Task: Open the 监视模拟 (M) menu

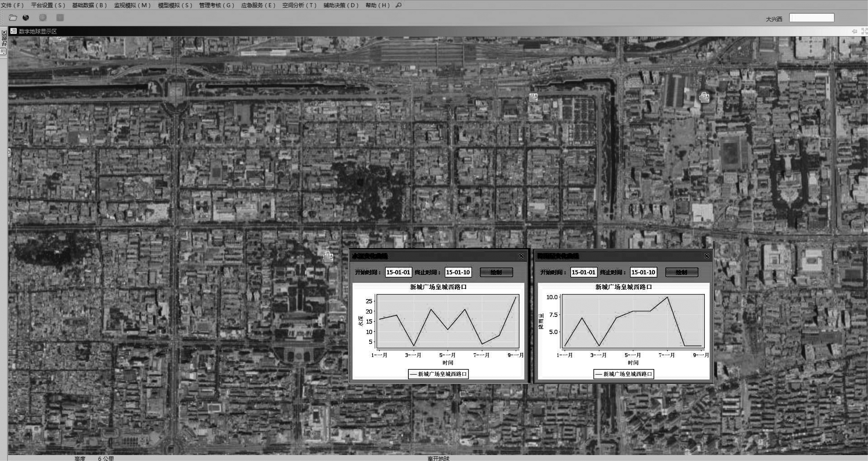Action: pyautogui.click(x=132, y=5)
